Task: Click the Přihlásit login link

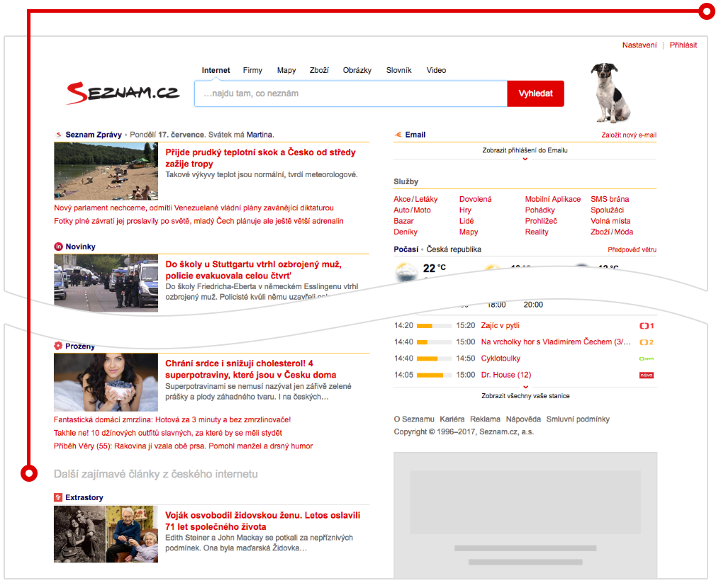Action: tap(683, 45)
